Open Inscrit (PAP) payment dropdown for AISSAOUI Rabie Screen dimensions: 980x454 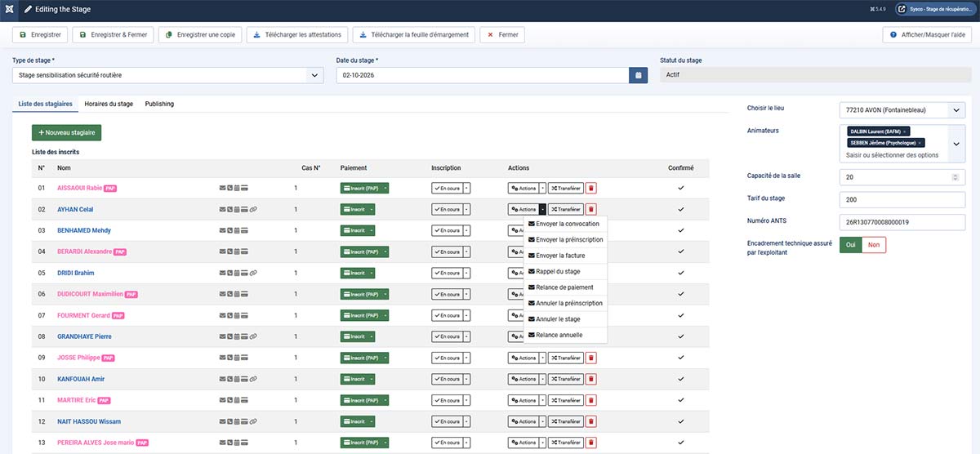pos(385,188)
